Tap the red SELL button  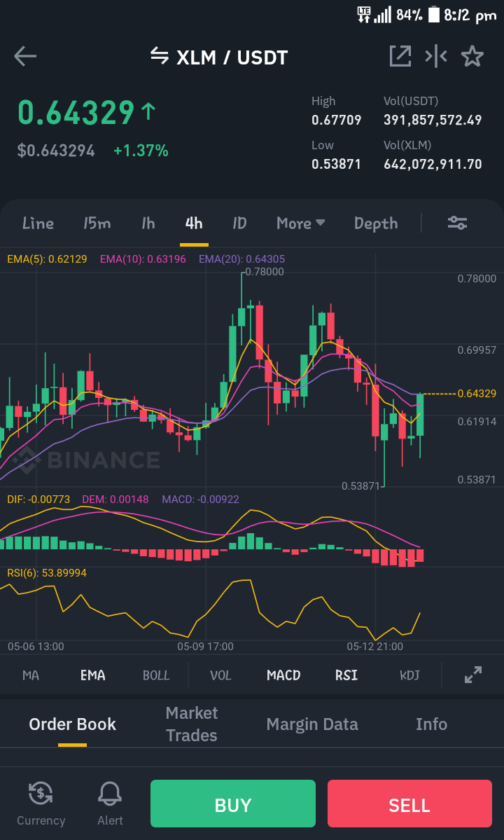[x=409, y=804]
